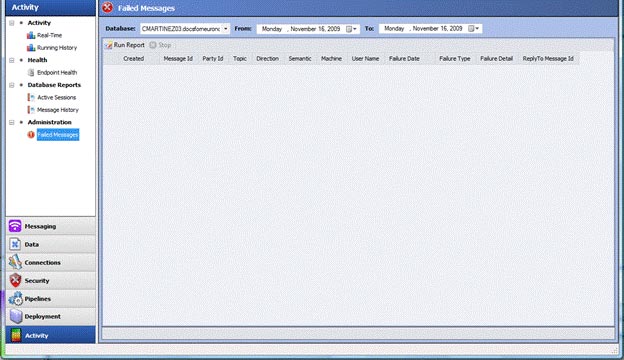The height and width of the screenshot is (360, 624).
Task: Click the red error icon in Failed Messages header
Action: [107, 8]
